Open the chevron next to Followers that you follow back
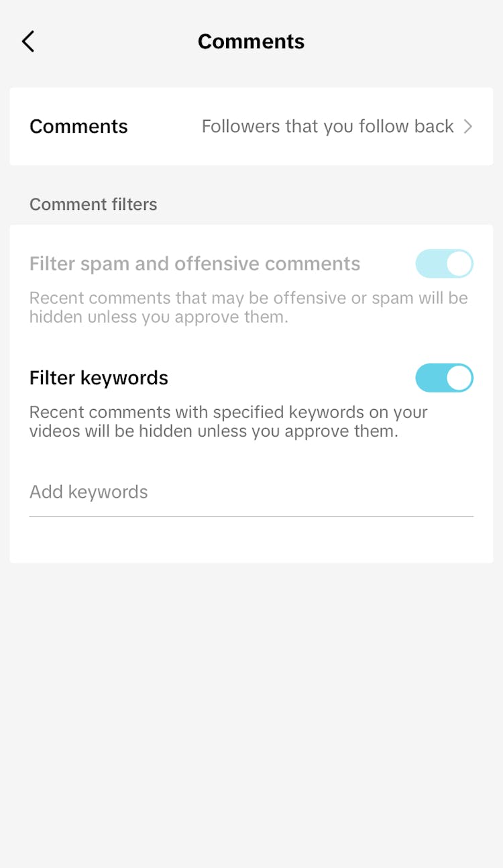 click(468, 127)
